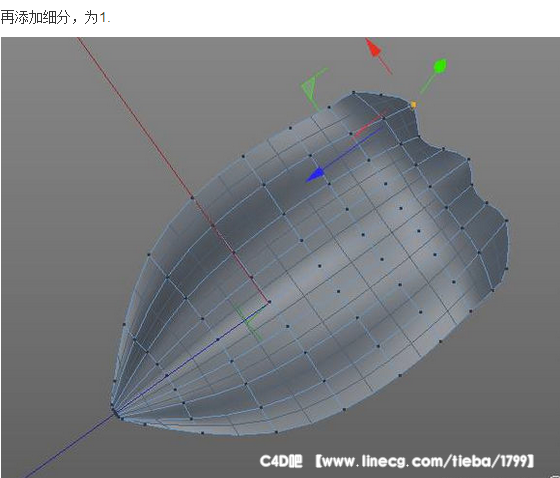Click the green axis arrow handle
The height and width of the screenshot is (478, 560).
[x=440, y=66]
